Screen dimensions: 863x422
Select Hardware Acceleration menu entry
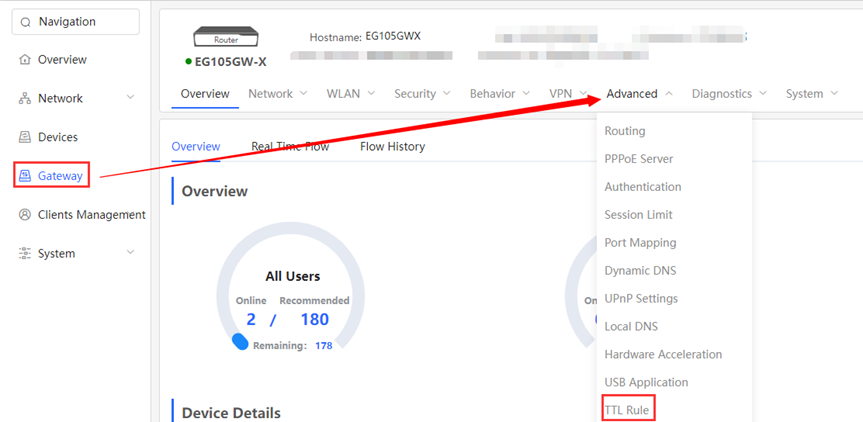point(662,355)
